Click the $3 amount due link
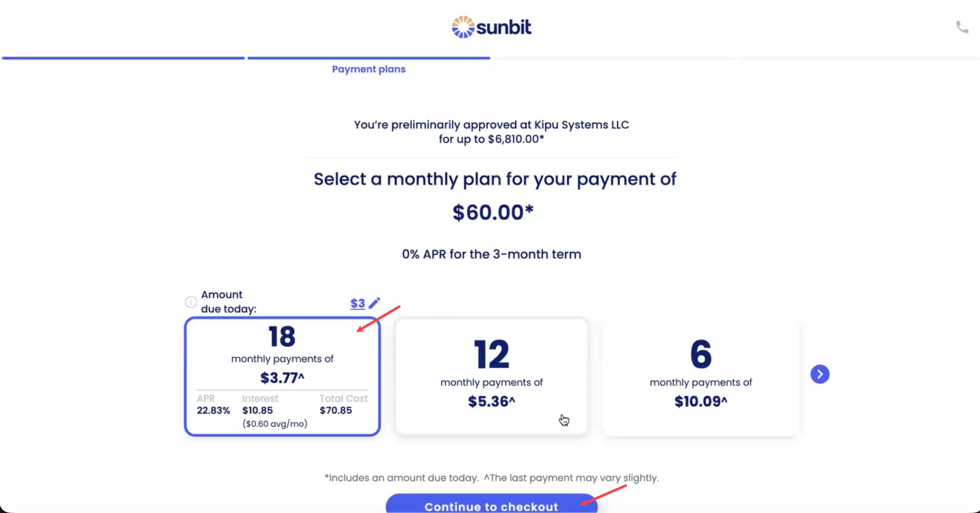 pyautogui.click(x=357, y=303)
